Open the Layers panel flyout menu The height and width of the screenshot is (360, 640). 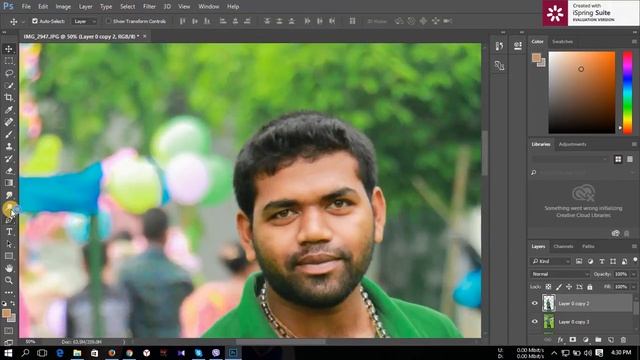tap(634, 246)
